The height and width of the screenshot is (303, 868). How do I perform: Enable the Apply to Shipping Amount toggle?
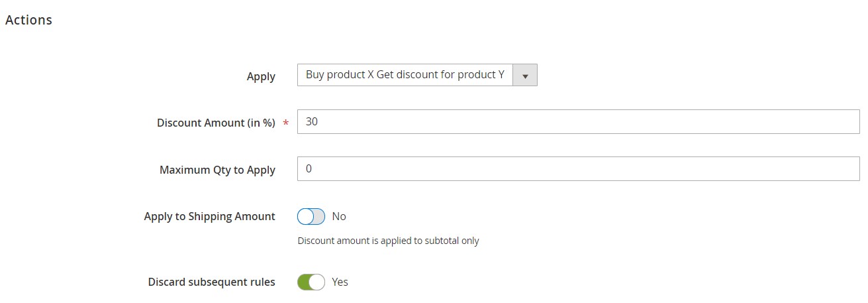pos(311,217)
